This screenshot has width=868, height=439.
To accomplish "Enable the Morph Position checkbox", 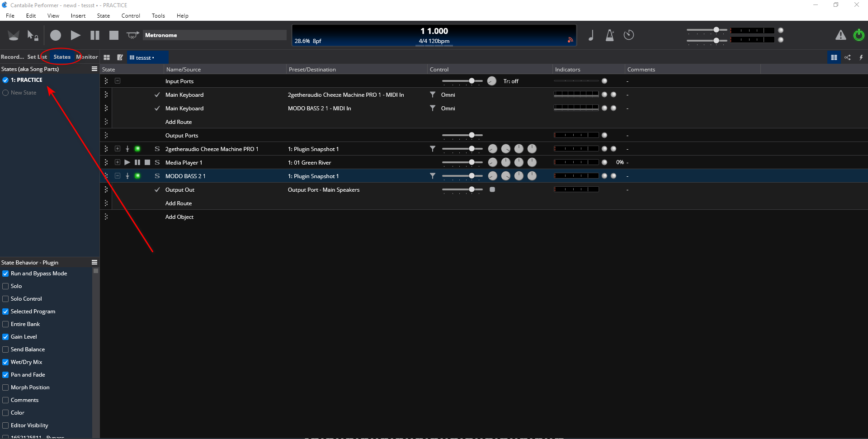I will pos(6,387).
